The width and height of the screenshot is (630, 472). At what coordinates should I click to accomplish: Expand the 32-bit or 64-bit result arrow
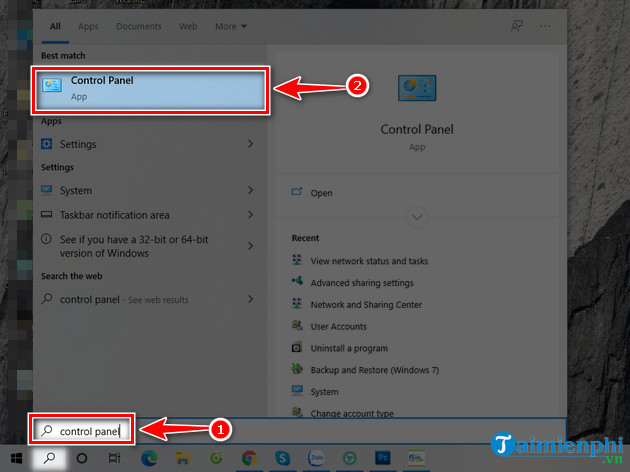click(x=250, y=245)
